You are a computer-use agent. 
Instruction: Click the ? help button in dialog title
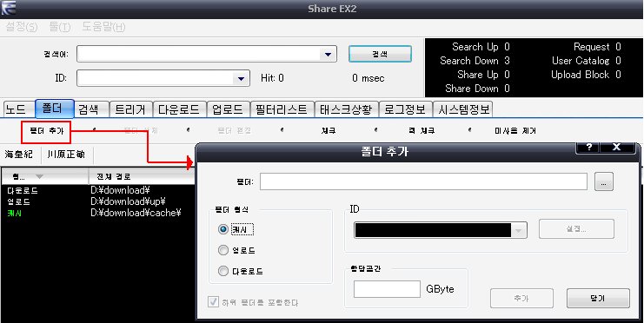[x=588, y=148]
